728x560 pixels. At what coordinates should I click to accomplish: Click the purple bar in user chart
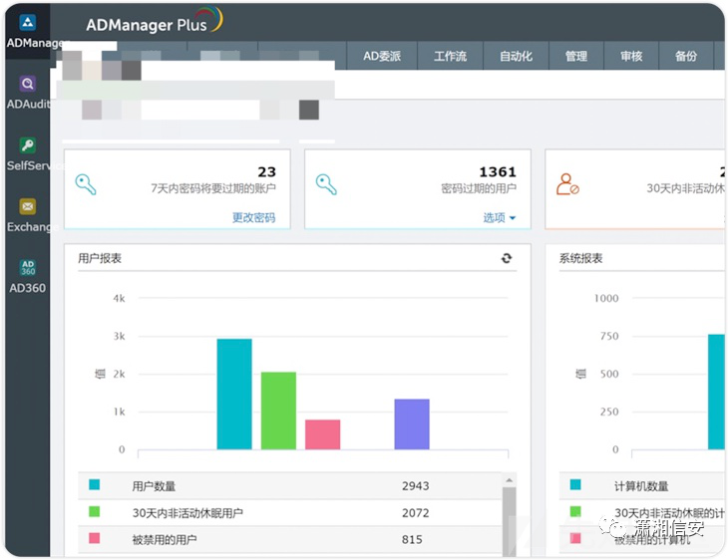pyautogui.click(x=412, y=424)
